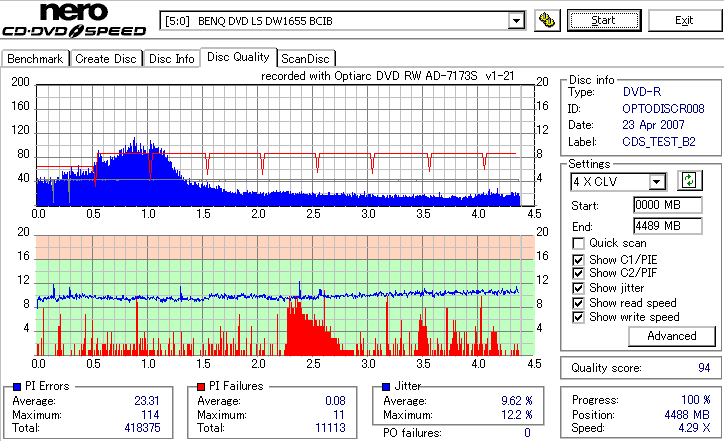Switch to the Benchmark tab
The height and width of the screenshot is (441, 724).
point(35,59)
